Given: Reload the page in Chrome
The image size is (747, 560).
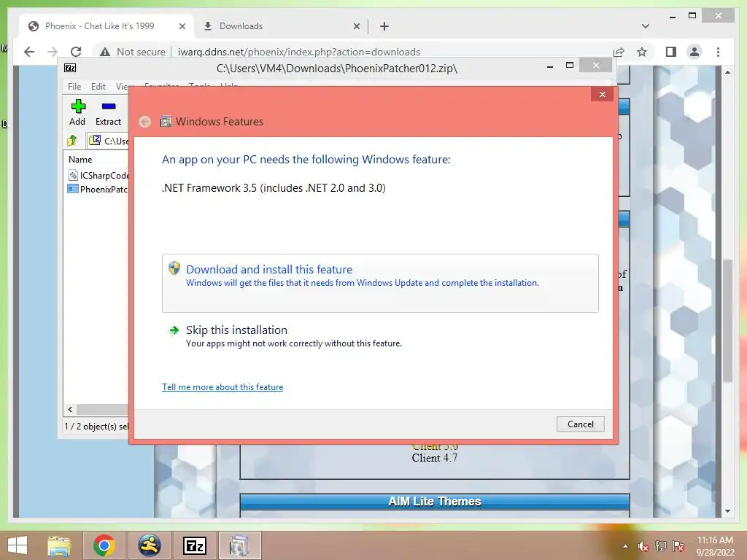Looking at the screenshot, I should [x=76, y=52].
